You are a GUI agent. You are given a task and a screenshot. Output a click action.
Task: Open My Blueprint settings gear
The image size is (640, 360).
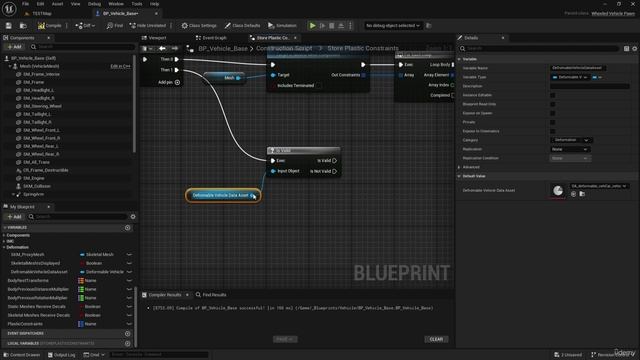click(133, 217)
